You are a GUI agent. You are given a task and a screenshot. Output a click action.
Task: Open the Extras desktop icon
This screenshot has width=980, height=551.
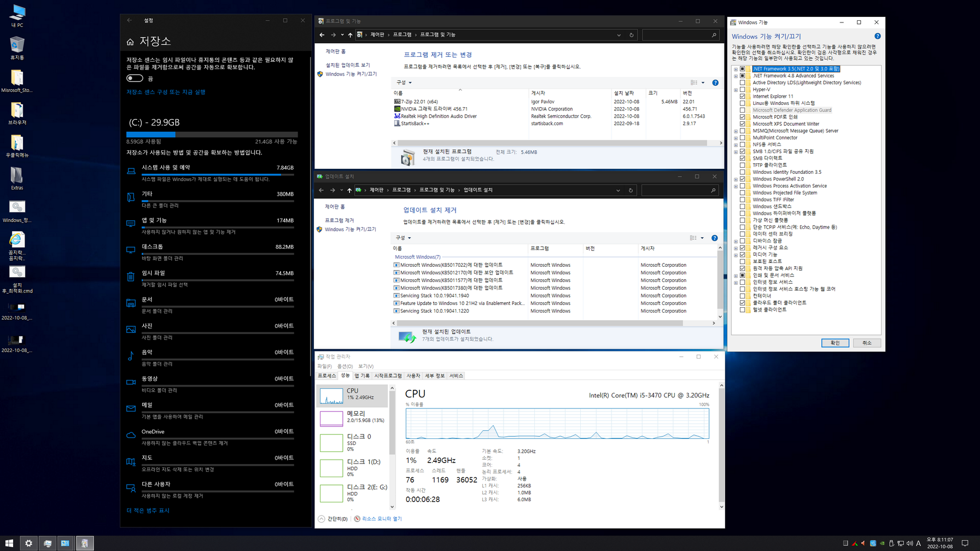click(x=17, y=178)
